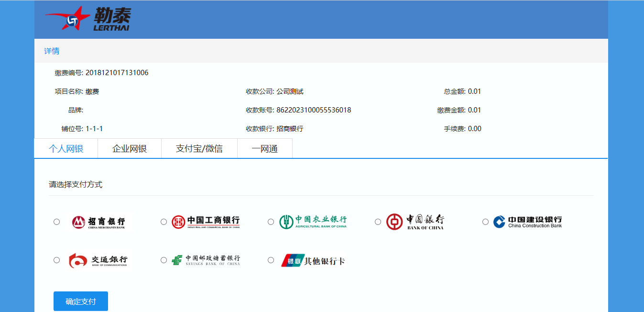Click the Lerthai logo in the header
This screenshot has width=644, height=312.
[88, 19]
